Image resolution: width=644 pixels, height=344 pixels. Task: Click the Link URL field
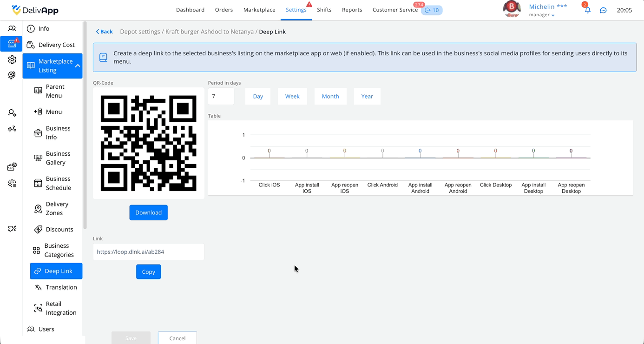click(149, 252)
